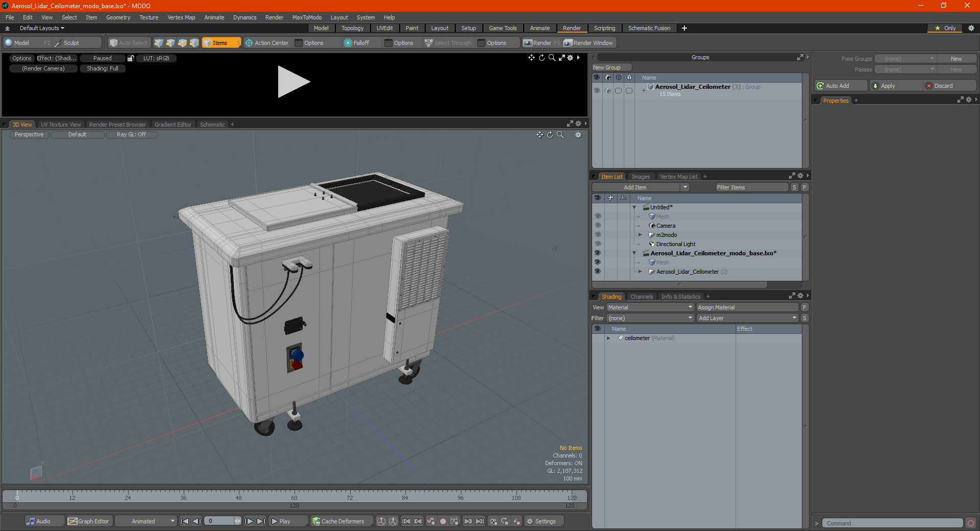Click 3D viewport move pan icon
Image resolution: width=980 pixels, height=531 pixels.
coord(540,135)
